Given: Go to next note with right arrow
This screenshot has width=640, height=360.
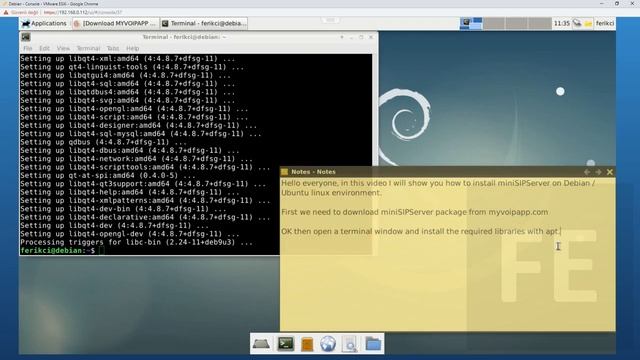Looking at the screenshot, I should pos(598,172).
